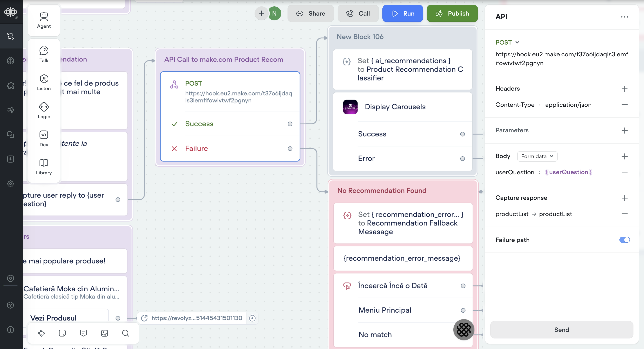Screen dimensions: 644x349
Task: Open the workflows icon in left sidebar
Action: click(11, 36)
